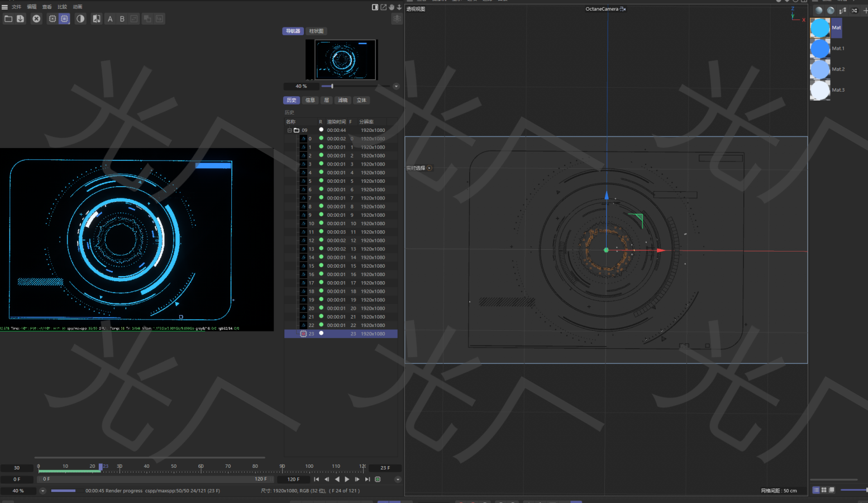Click the half-circle contrast display icon
The height and width of the screenshot is (503, 868).
(80, 19)
